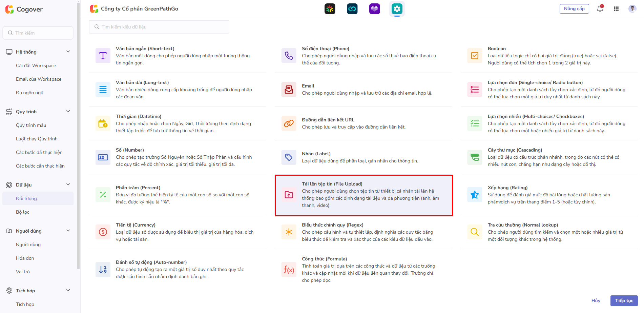
Task: Select the Currency dollar icon
Action: click(103, 232)
